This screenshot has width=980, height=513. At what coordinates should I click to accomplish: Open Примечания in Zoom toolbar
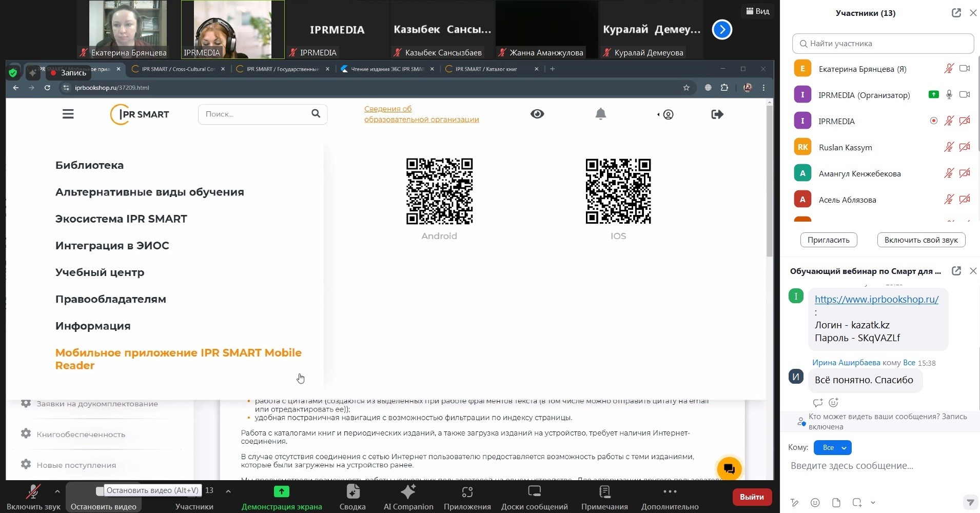pos(604,497)
